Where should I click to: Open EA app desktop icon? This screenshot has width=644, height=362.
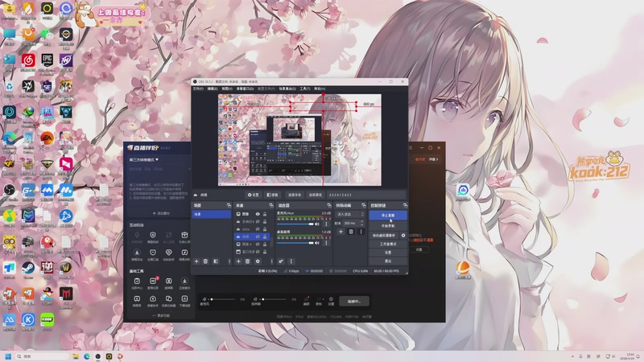[x=47, y=138]
